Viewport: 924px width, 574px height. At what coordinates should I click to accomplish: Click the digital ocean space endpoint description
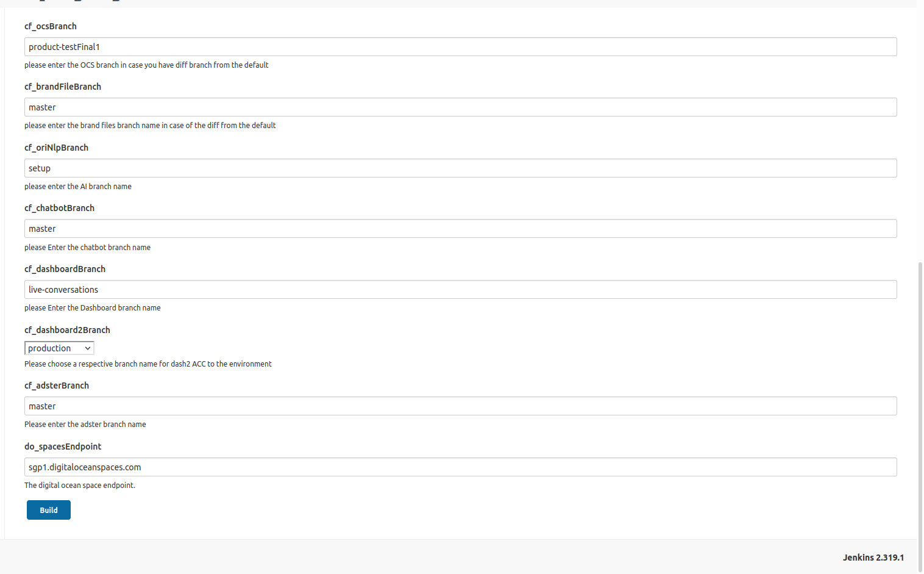point(80,486)
